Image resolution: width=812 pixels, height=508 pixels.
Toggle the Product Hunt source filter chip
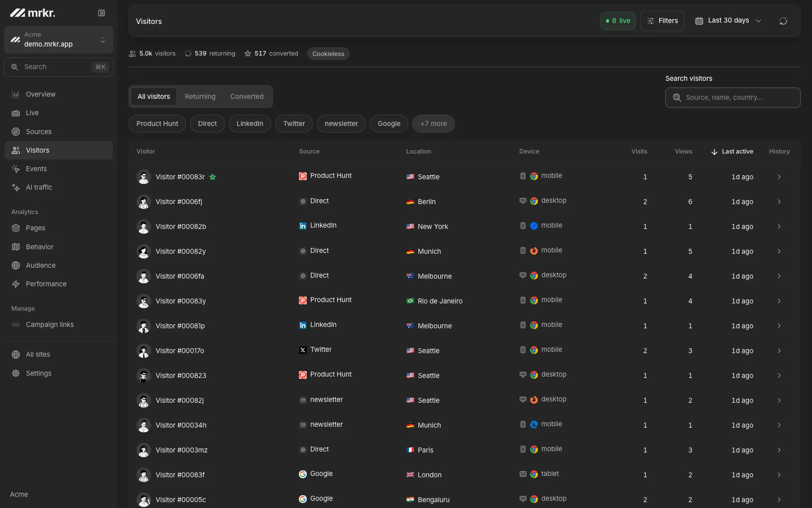click(x=157, y=124)
